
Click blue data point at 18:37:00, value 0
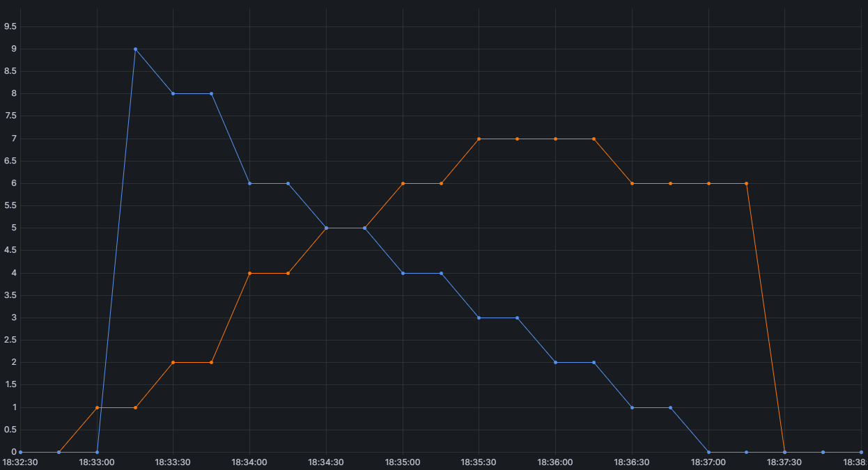coord(708,452)
